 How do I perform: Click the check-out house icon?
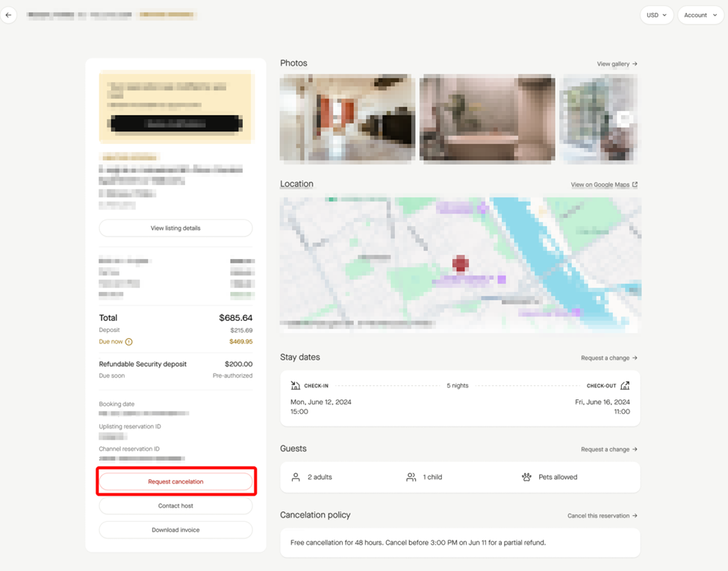625,385
